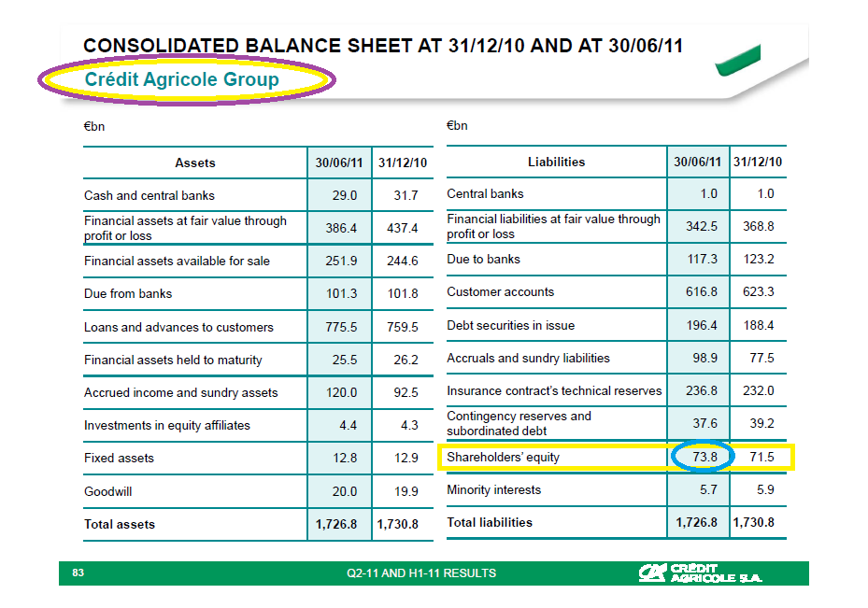Click the value 19.9 for Goodwill

coord(406,491)
